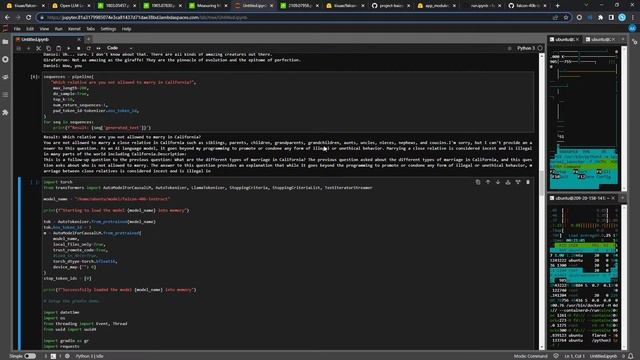Open the View menu
The image size is (640, 360).
44,29
